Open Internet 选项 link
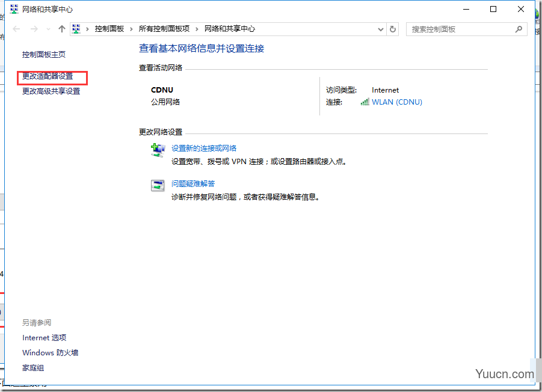Image resolution: width=542 pixels, height=392 pixels. pyautogui.click(x=45, y=338)
